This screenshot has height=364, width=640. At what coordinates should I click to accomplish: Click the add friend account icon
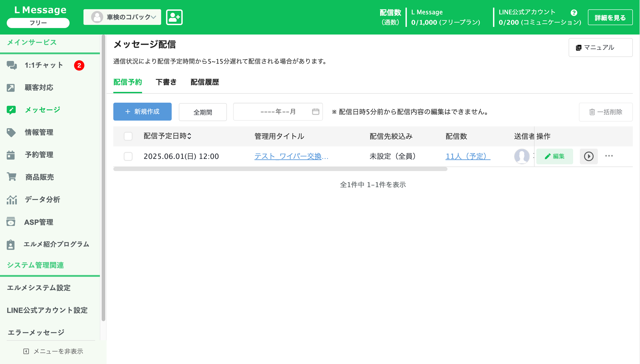click(x=174, y=17)
